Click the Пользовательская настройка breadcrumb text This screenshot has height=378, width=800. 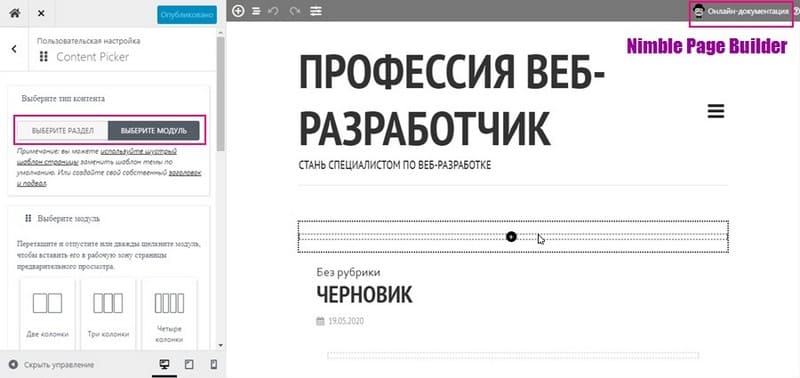click(88, 41)
